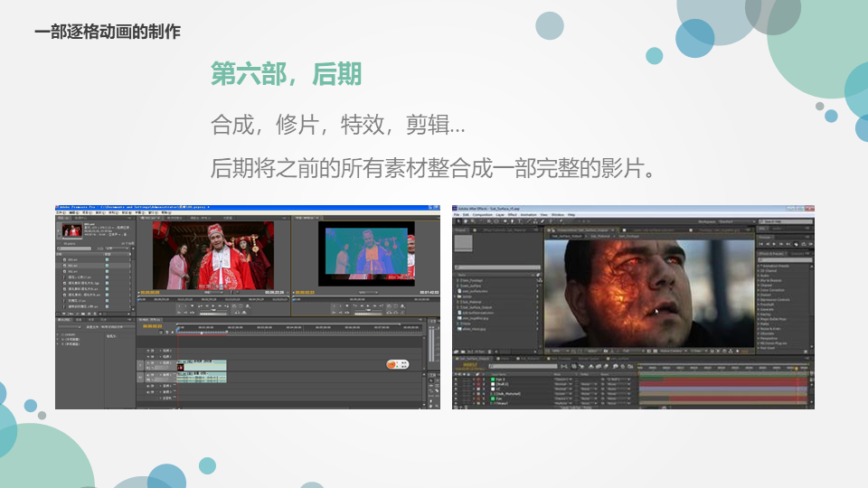Open Premiere's 文件 (File) menu
The height and width of the screenshot is (488, 868).
point(60,212)
